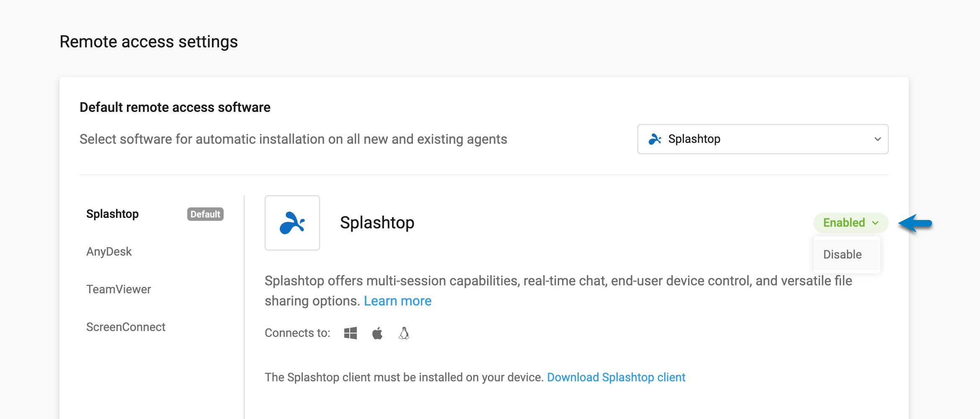
Task: Click the Splashtop logo in the software selector
Action: pos(655,139)
